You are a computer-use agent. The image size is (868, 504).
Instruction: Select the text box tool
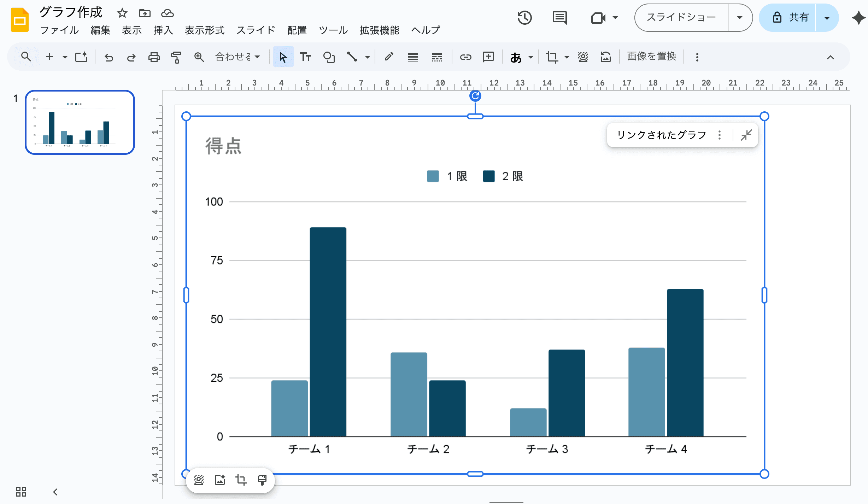(305, 57)
